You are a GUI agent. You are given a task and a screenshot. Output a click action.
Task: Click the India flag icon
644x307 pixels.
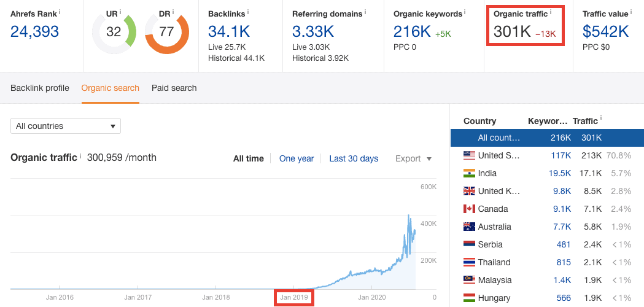click(470, 173)
